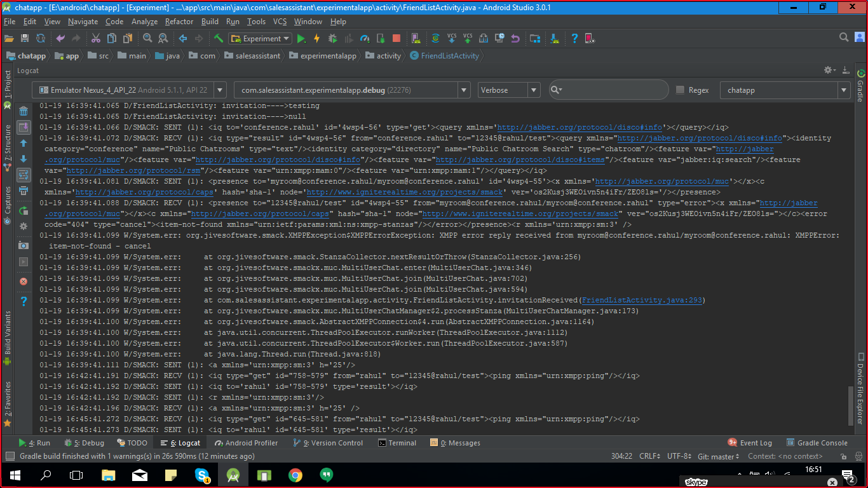The image size is (868, 488).
Task: Take a screenshot with the camera icon
Action: (24, 245)
